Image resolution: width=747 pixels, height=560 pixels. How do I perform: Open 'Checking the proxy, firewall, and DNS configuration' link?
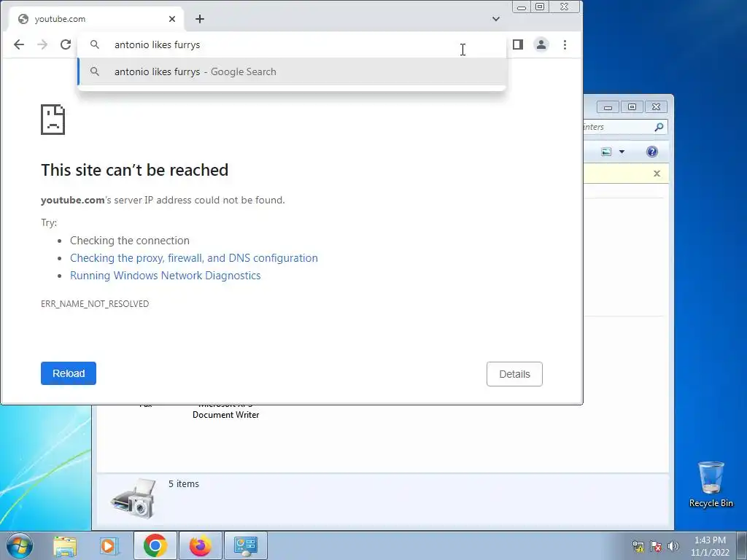[x=194, y=258]
